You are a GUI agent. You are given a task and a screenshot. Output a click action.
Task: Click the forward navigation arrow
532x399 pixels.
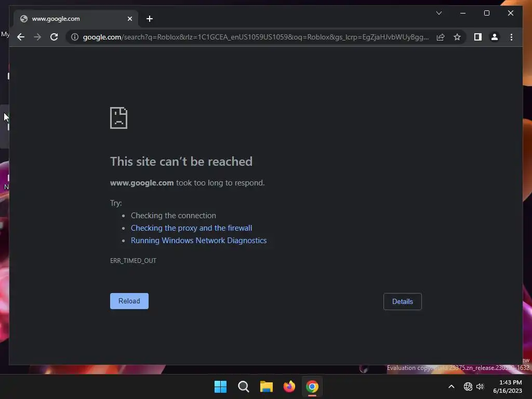[x=37, y=37]
